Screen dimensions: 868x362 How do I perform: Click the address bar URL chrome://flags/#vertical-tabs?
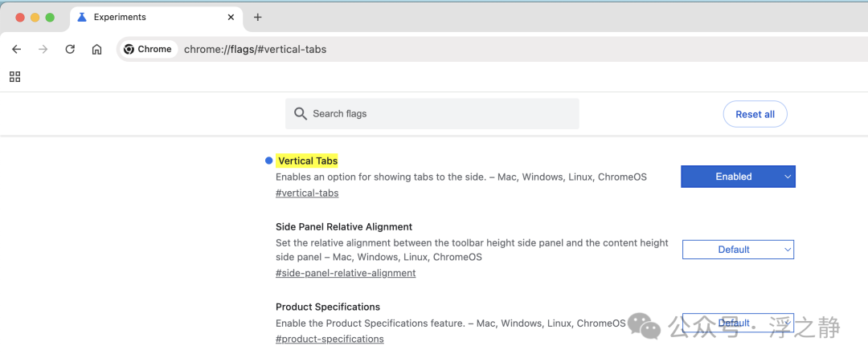(x=256, y=49)
